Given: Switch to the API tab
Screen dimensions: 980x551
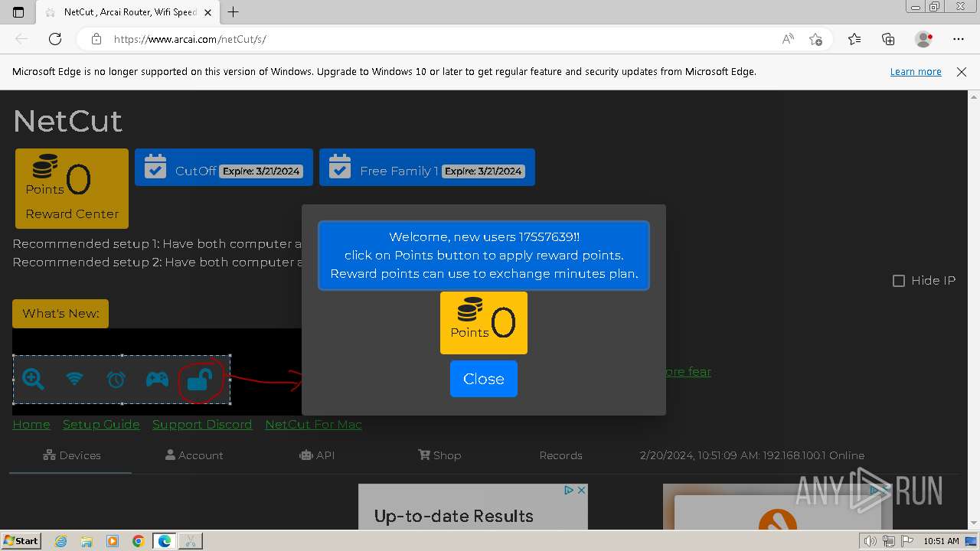Looking at the screenshot, I should [x=317, y=455].
